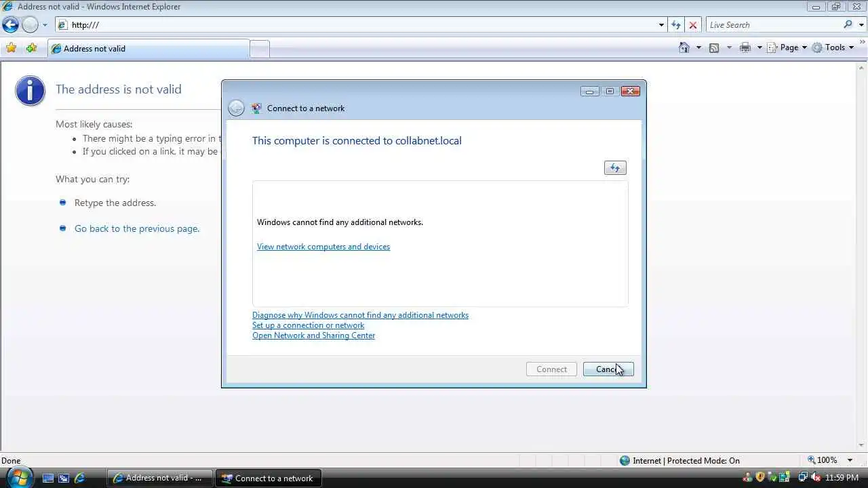868x488 pixels.
Task: Click the Refresh icon beside address bar
Action: coord(675,25)
